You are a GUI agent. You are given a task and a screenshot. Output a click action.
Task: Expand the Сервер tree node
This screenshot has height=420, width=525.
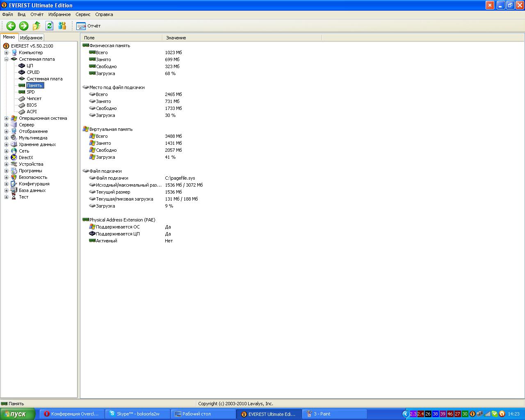(x=6, y=125)
